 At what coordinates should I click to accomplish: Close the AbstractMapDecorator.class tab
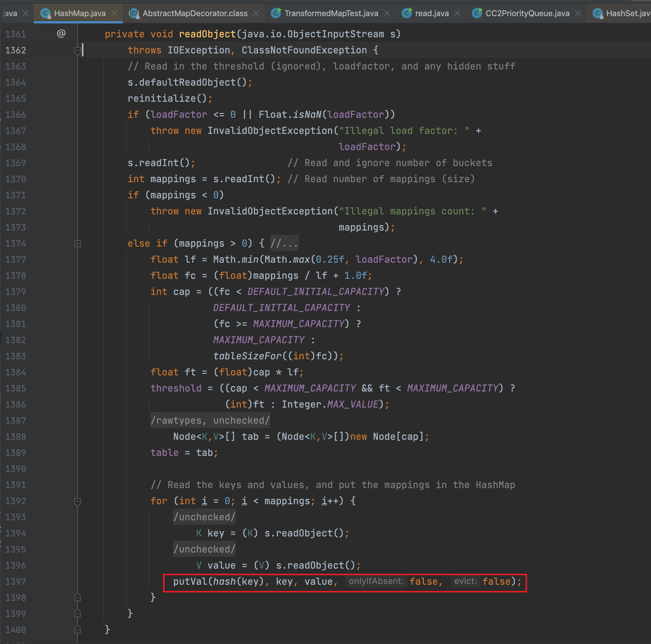[x=256, y=13]
